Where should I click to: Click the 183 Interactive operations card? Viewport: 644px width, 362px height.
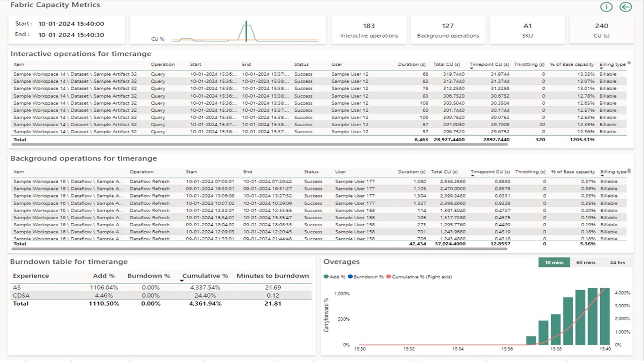368,30
